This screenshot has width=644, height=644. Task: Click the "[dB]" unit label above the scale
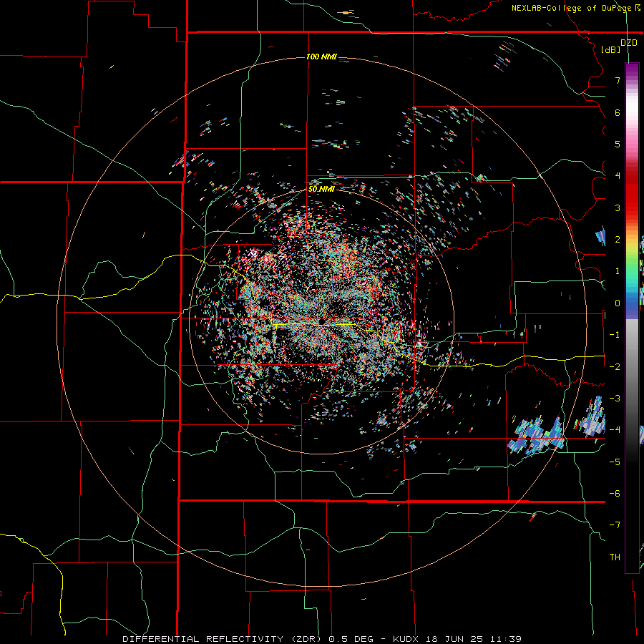pos(611,50)
